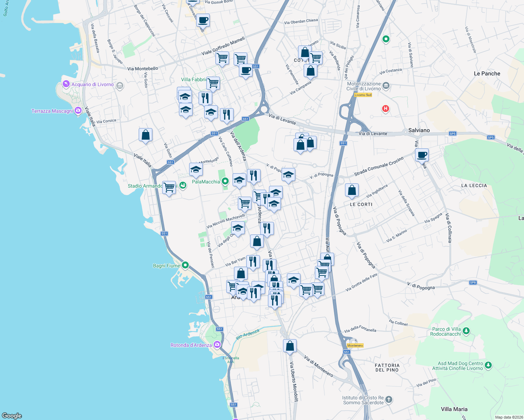Click the Map data copyright text
The width and height of the screenshot is (524, 420).
[x=504, y=417]
